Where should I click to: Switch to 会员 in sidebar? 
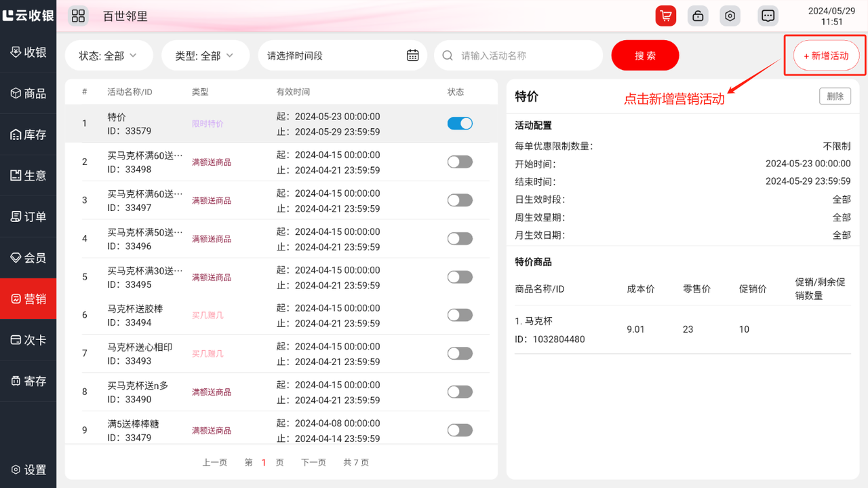pos(28,258)
